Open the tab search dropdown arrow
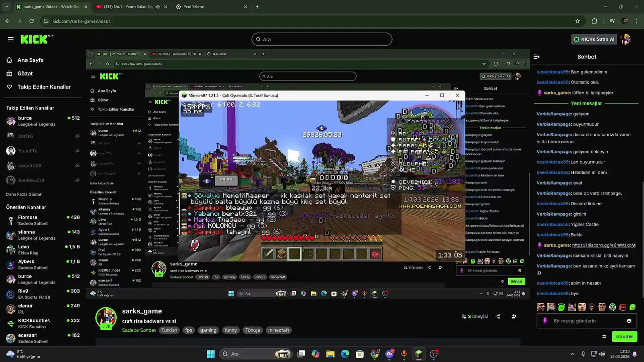This screenshot has width=644, height=362. pos(7,7)
